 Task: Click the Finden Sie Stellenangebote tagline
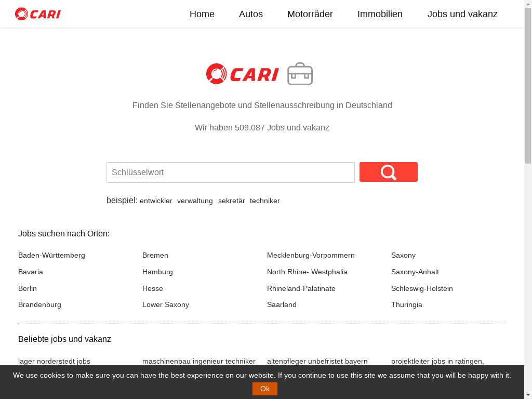pos(262,105)
